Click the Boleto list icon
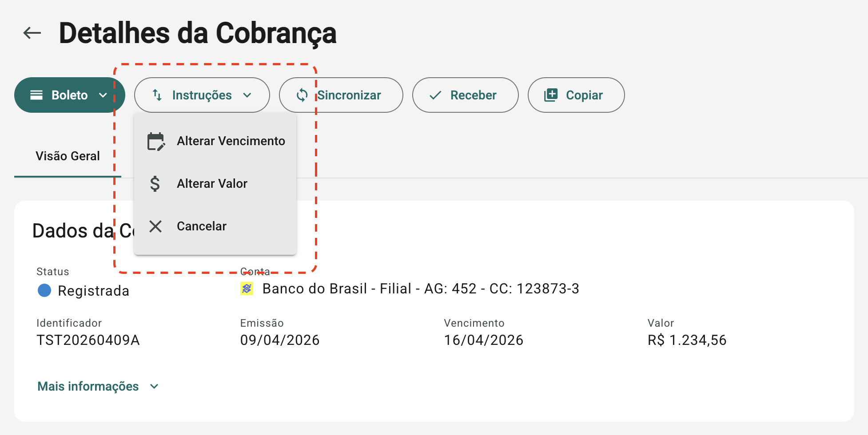Screen dimensions: 868x435 coord(36,95)
